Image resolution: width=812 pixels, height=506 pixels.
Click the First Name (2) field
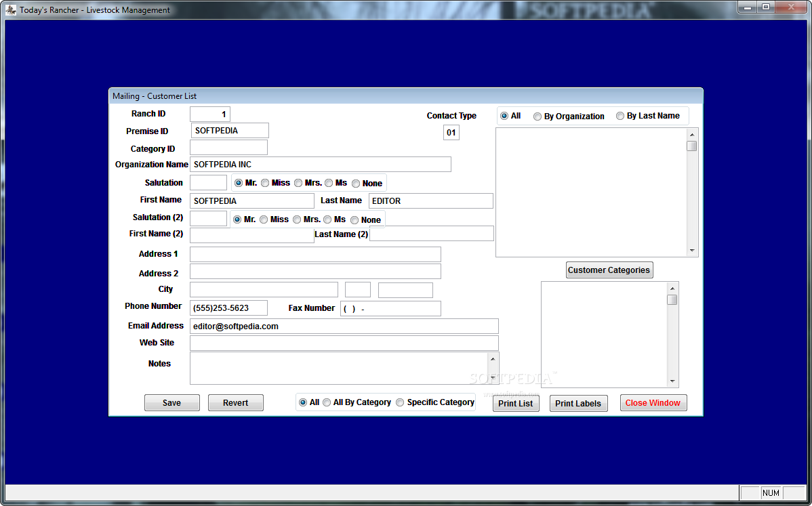point(252,235)
